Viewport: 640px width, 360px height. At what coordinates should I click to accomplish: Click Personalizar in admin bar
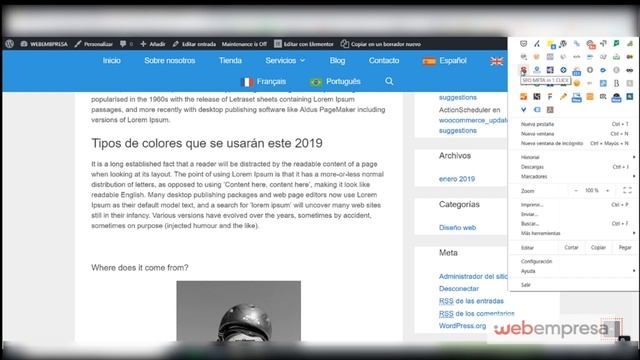point(94,44)
